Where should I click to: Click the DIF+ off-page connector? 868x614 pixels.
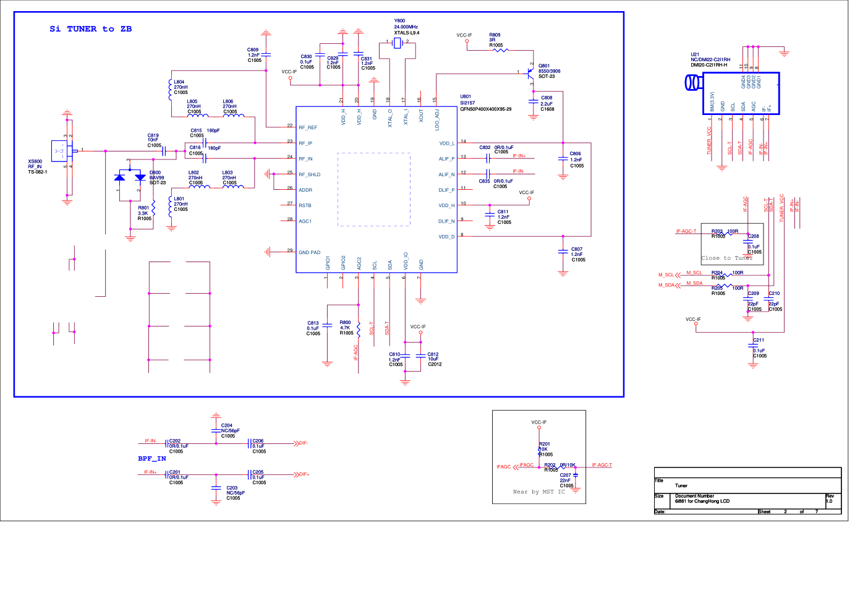301,475
